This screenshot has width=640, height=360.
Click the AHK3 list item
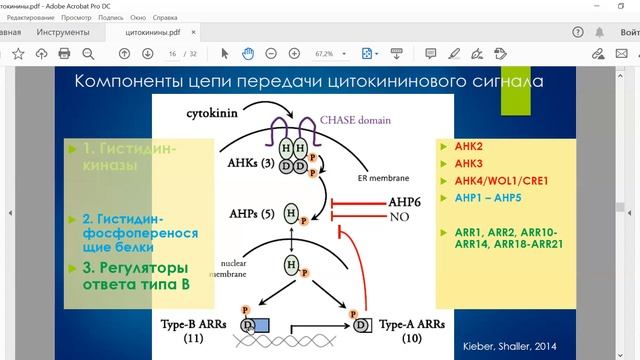469,164
